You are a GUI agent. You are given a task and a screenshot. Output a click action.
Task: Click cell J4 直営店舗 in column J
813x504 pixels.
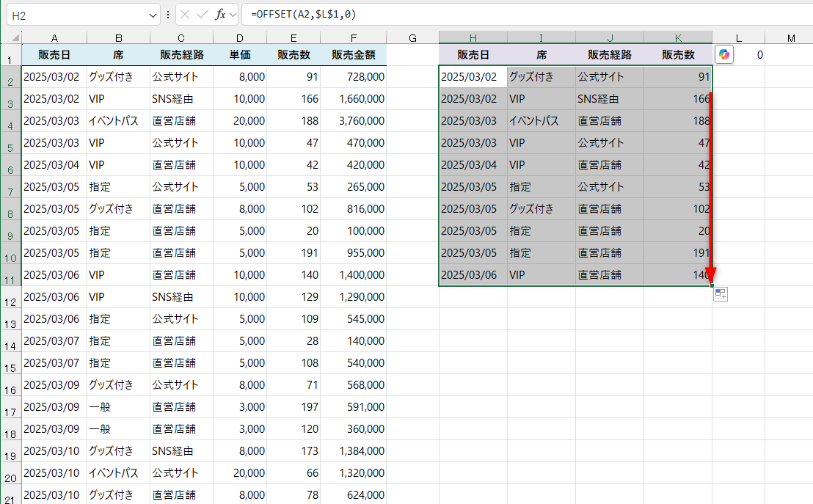click(x=610, y=121)
